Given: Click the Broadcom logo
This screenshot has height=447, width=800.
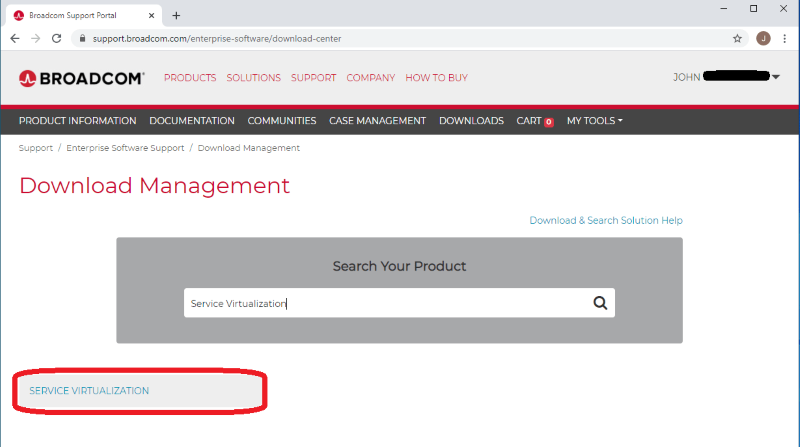Looking at the screenshot, I should tap(81, 78).
